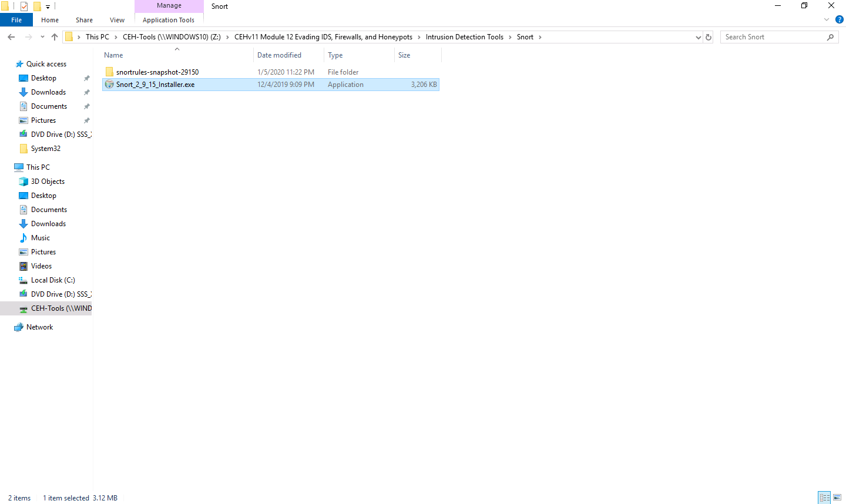Click This PC in the address breadcrumb
The height and width of the screenshot is (504, 846).
click(97, 37)
